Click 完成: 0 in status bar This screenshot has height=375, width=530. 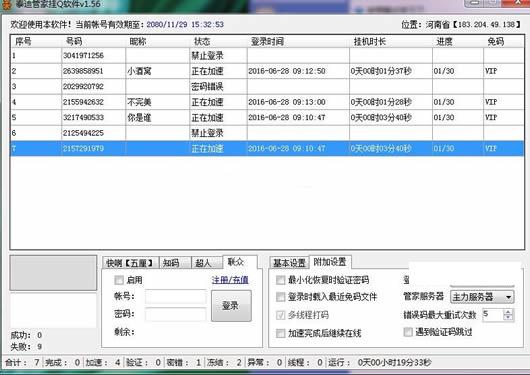63,363
